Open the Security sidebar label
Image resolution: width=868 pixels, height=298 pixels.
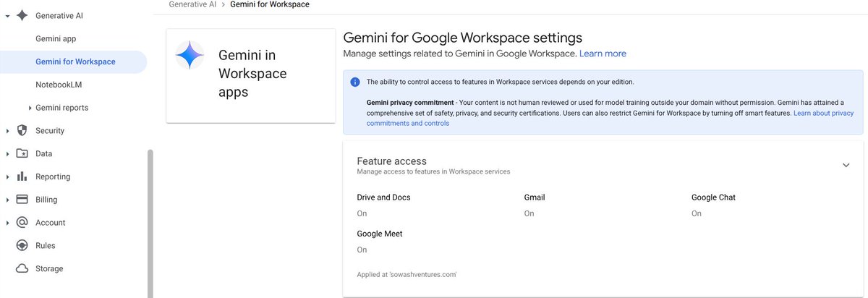tap(50, 131)
